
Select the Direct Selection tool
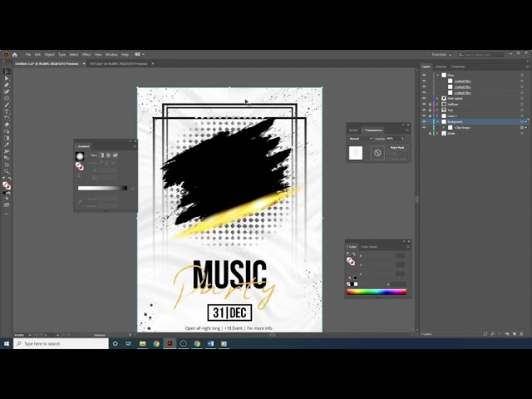tap(7, 78)
